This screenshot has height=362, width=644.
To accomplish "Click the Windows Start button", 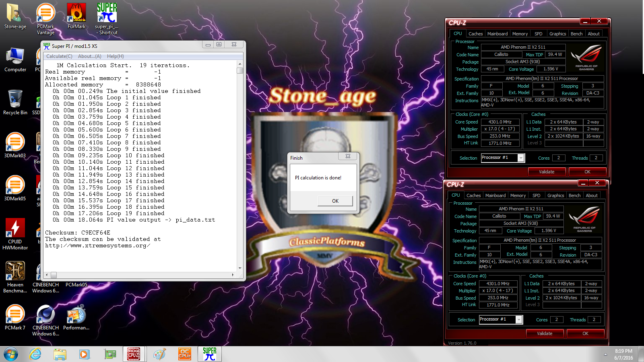I will click(11, 354).
